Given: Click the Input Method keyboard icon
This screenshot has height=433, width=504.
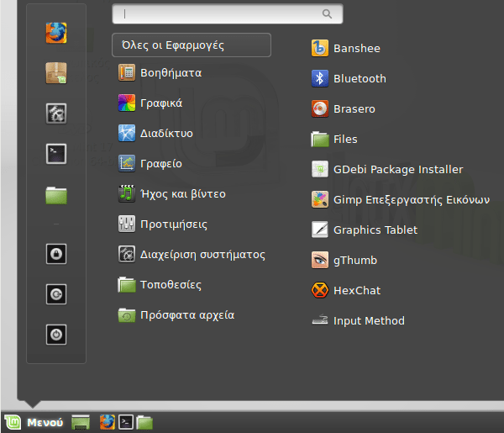Looking at the screenshot, I should click(x=320, y=320).
